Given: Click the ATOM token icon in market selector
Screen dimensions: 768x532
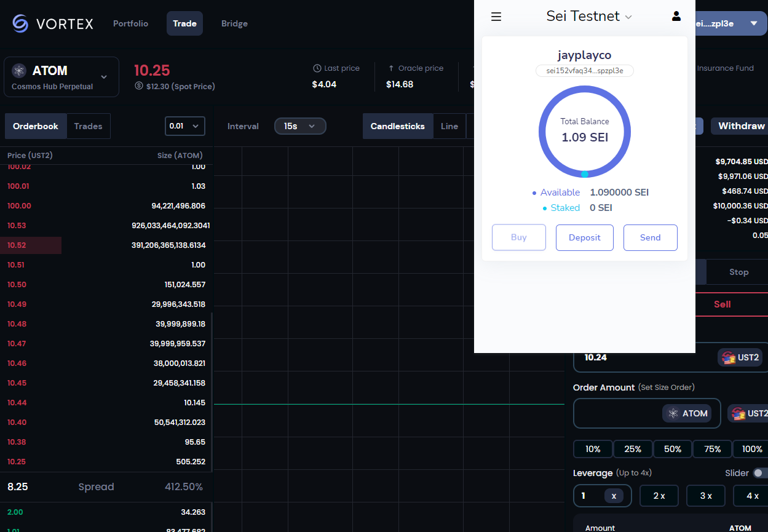Looking at the screenshot, I should click(19, 71).
